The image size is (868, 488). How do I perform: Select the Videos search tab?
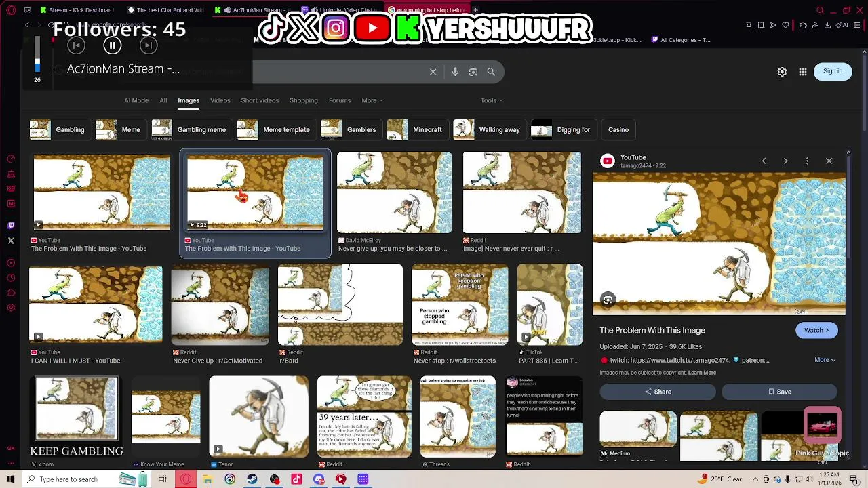tap(220, 100)
